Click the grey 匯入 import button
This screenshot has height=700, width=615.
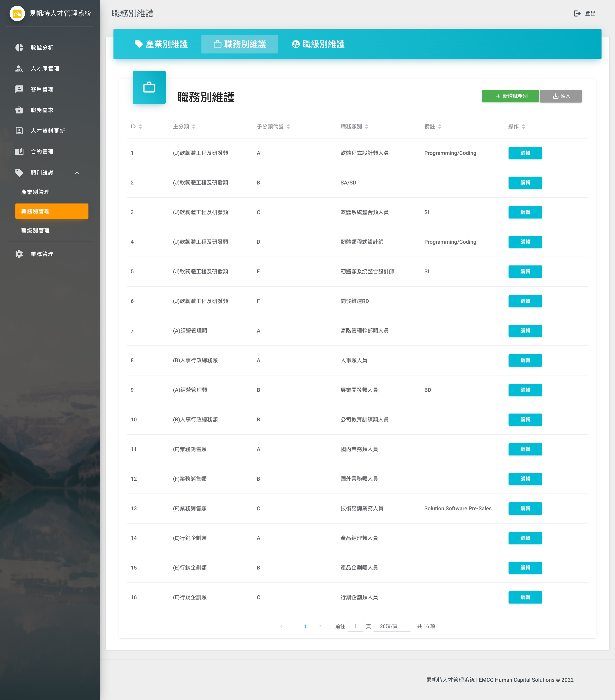tap(561, 96)
